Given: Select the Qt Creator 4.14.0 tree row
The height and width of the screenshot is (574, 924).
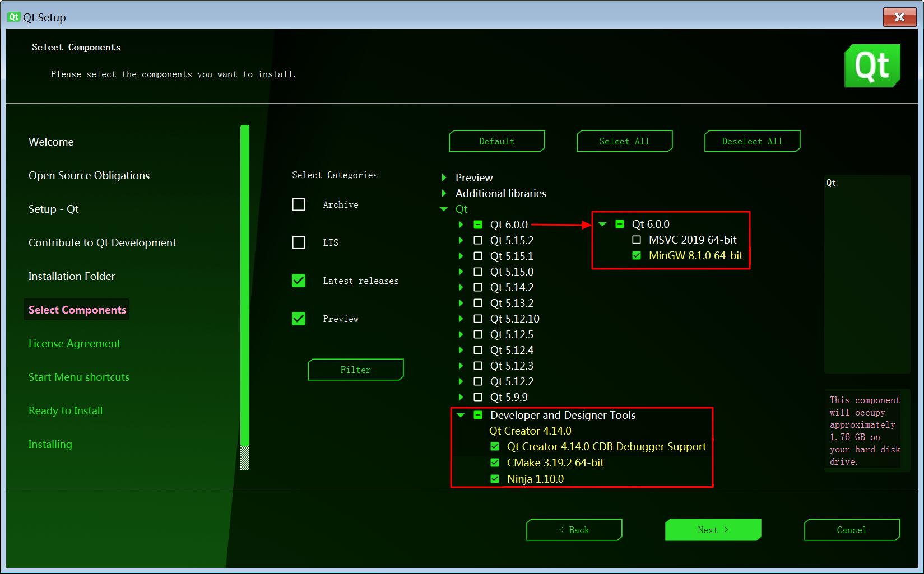Looking at the screenshot, I should [x=530, y=431].
